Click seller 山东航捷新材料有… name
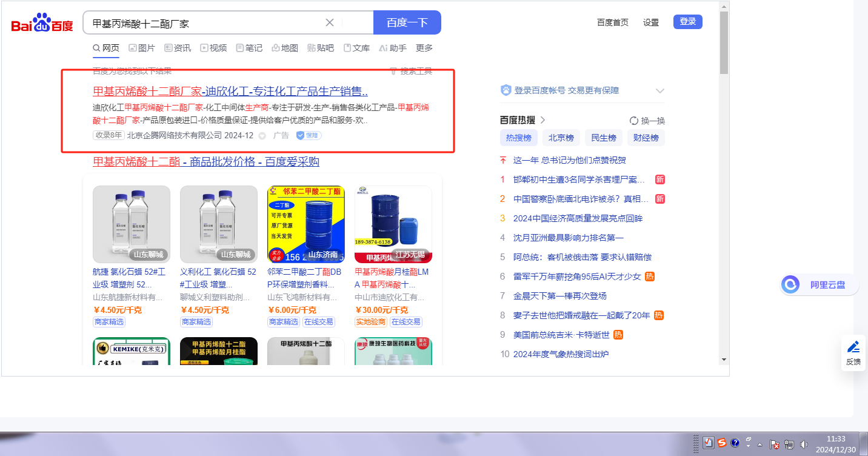Image resolution: width=868 pixels, height=456 pixels. (128, 298)
